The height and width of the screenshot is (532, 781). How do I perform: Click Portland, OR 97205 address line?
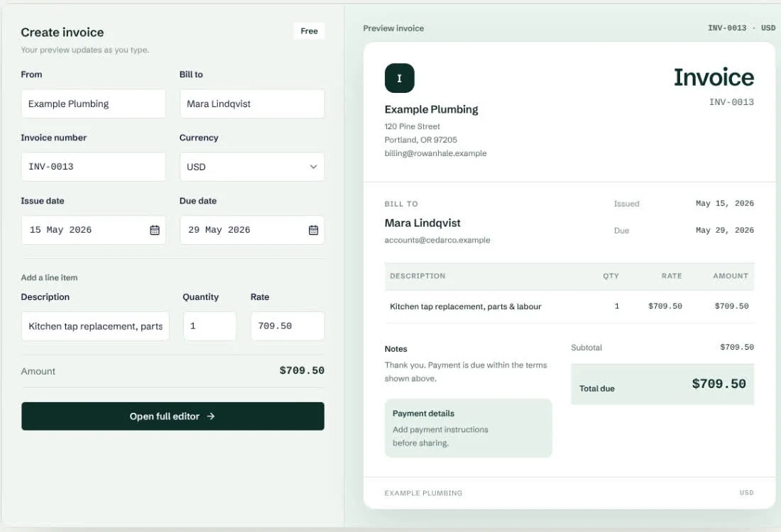(421, 140)
